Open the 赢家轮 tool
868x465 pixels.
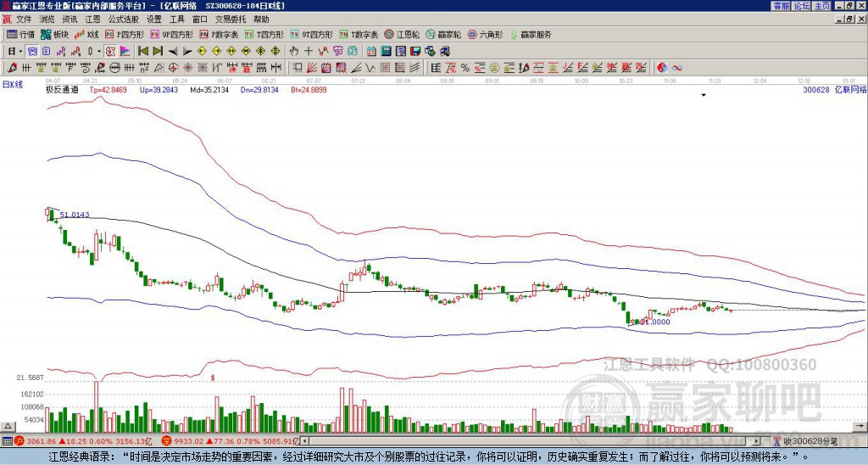443,34
